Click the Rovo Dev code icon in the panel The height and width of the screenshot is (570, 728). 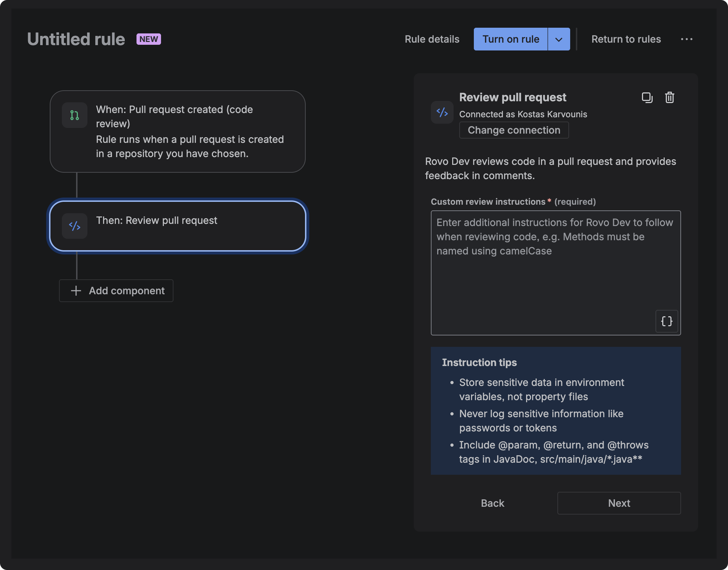click(x=441, y=113)
